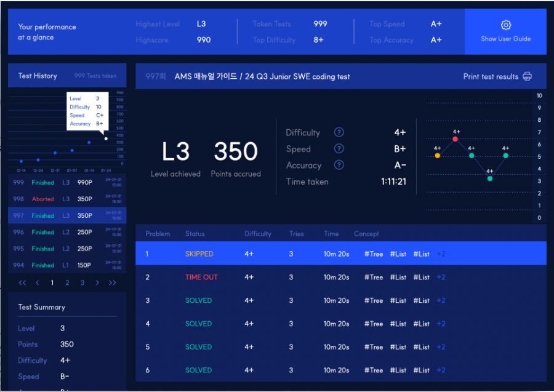Expand the +2 concepts on problem 4
554x392 pixels.
pyautogui.click(x=441, y=324)
